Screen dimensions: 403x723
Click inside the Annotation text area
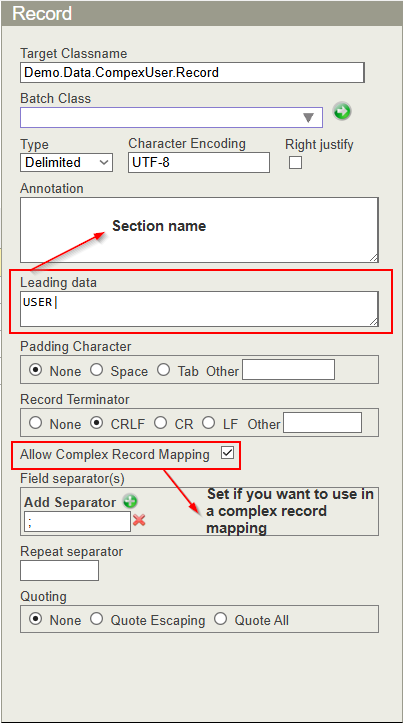(199, 230)
